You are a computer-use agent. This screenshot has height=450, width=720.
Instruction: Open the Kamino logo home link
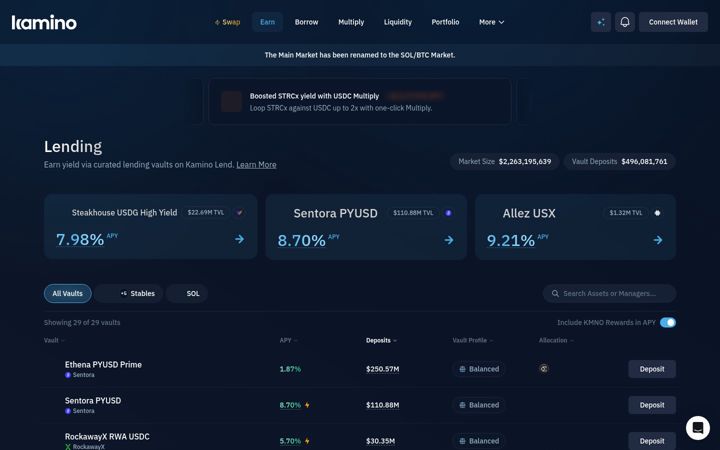44,22
